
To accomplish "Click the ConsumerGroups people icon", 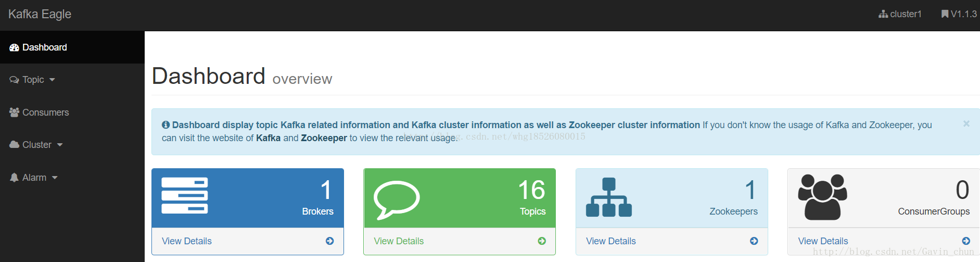I will point(822,197).
